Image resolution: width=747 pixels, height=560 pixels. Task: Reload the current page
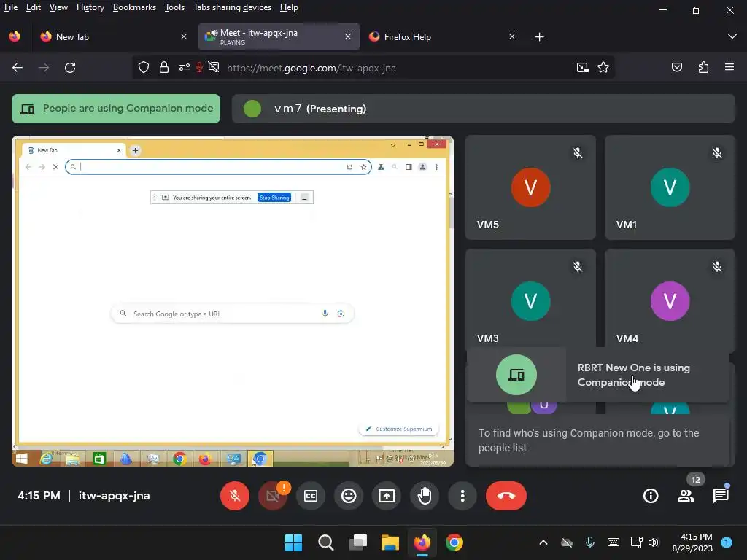click(x=70, y=68)
